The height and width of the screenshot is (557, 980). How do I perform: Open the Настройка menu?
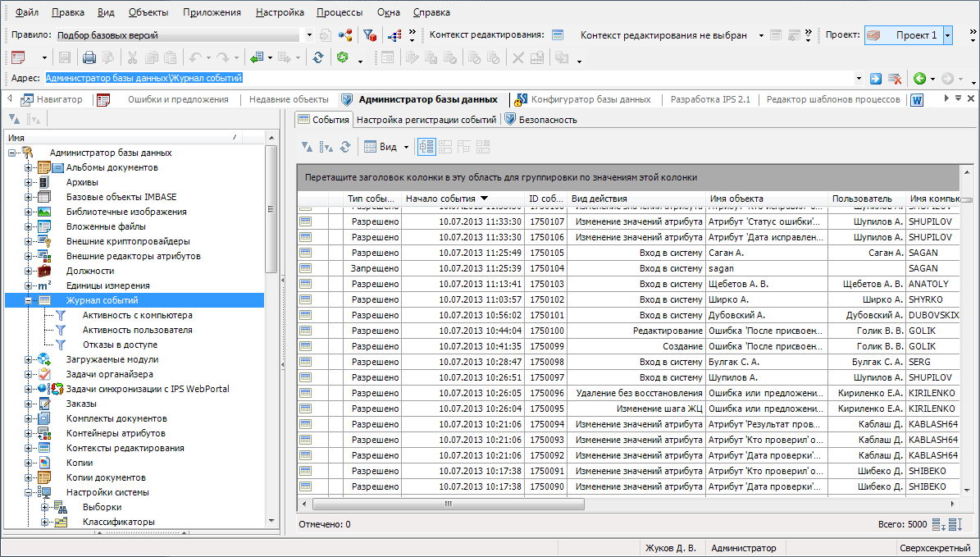click(279, 12)
